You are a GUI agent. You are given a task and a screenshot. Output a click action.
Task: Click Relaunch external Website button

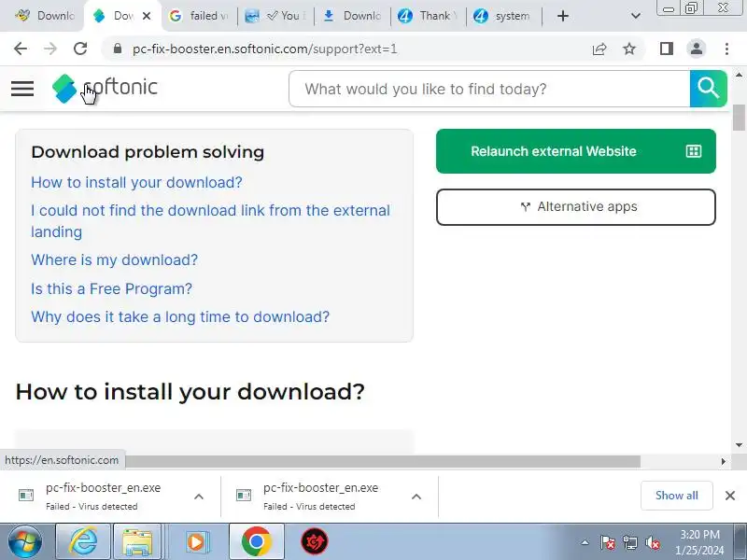pyautogui.click(x=575, y=151)
